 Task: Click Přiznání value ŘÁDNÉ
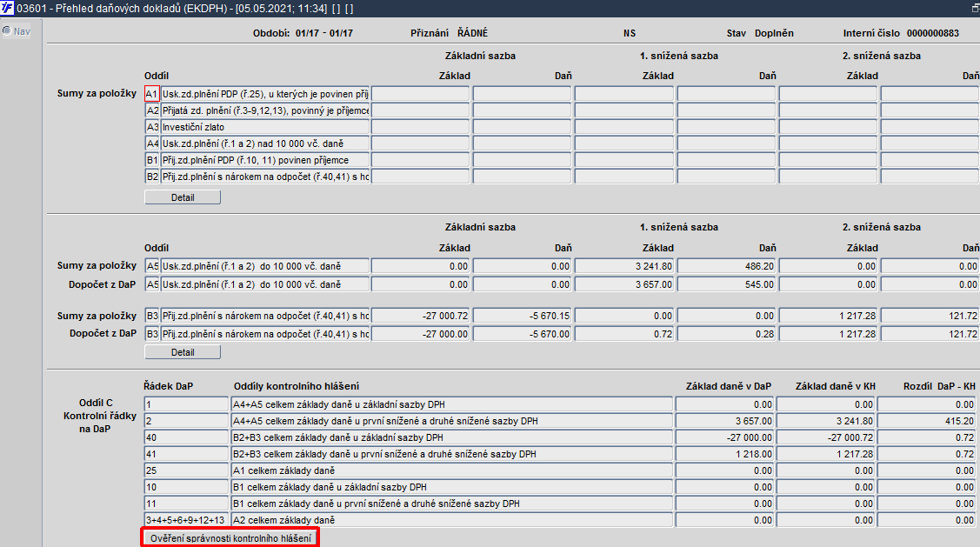pyautogui.click(x=472, y=33)
